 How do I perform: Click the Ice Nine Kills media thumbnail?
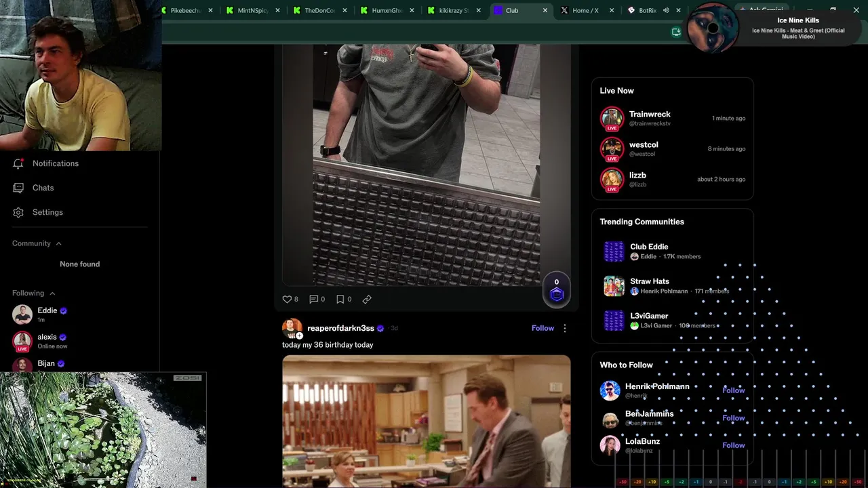click(713, 28)
